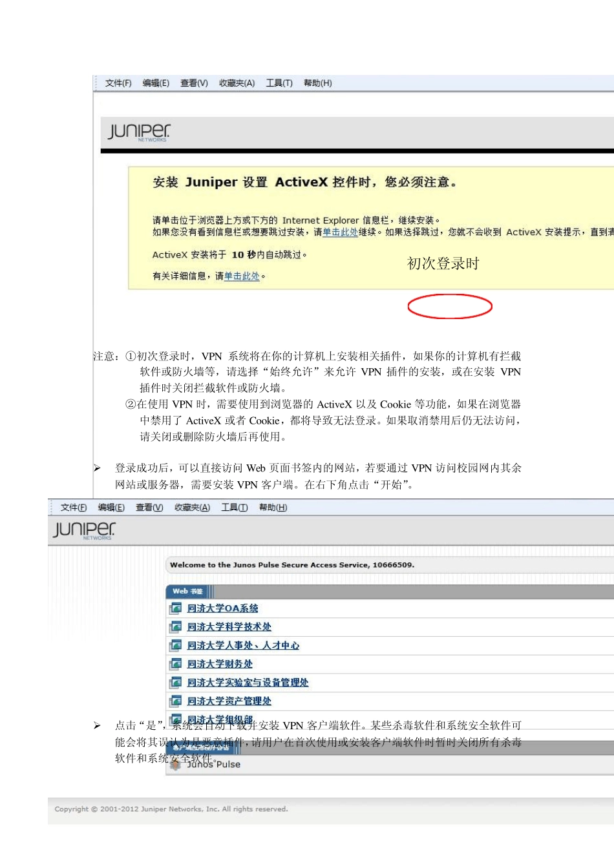Screen dimensions: 614x868
Task: Select the Web 书签 panel header
Action: 187,592
